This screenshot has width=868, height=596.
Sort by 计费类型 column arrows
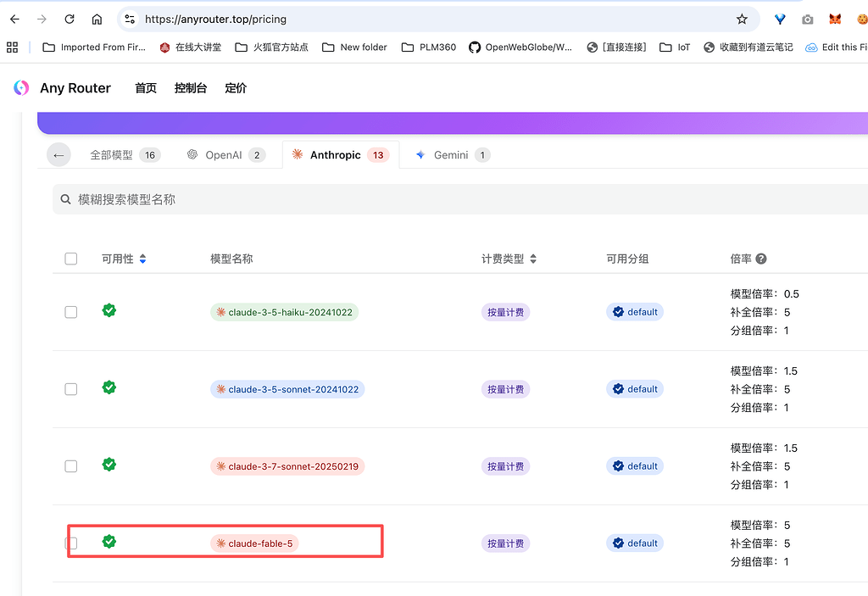pos(533,259)
